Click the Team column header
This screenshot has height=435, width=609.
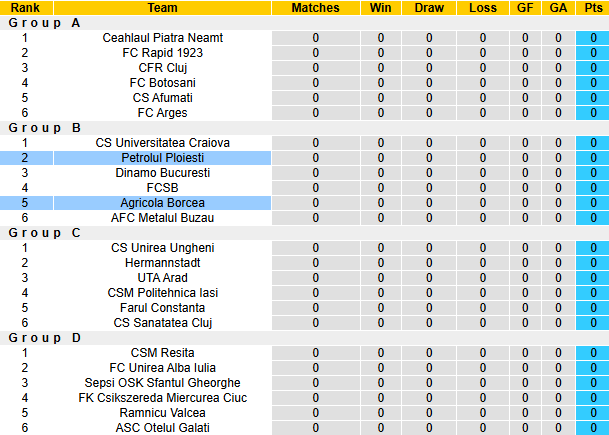163,8
